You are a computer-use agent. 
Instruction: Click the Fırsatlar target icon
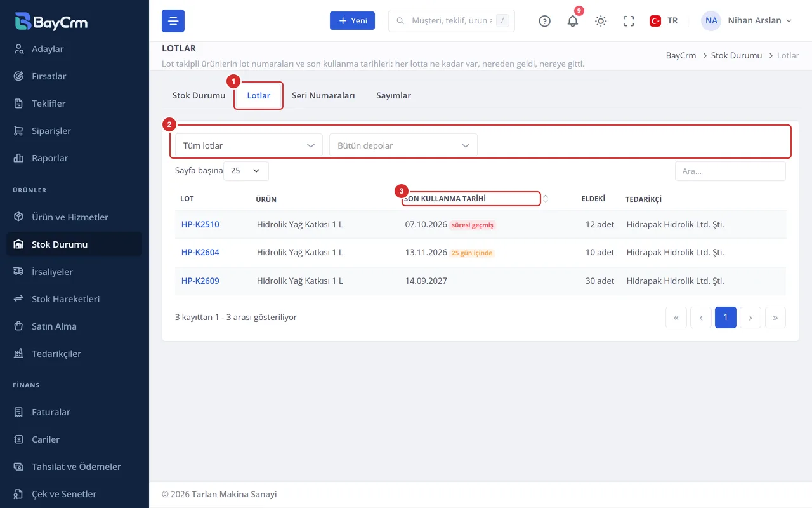pyautogui.click(x=19, y=76)
